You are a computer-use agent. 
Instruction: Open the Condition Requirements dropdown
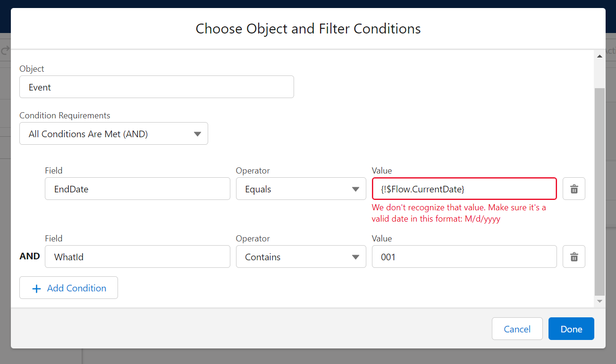pyautogui.click(x=113, y=134)
